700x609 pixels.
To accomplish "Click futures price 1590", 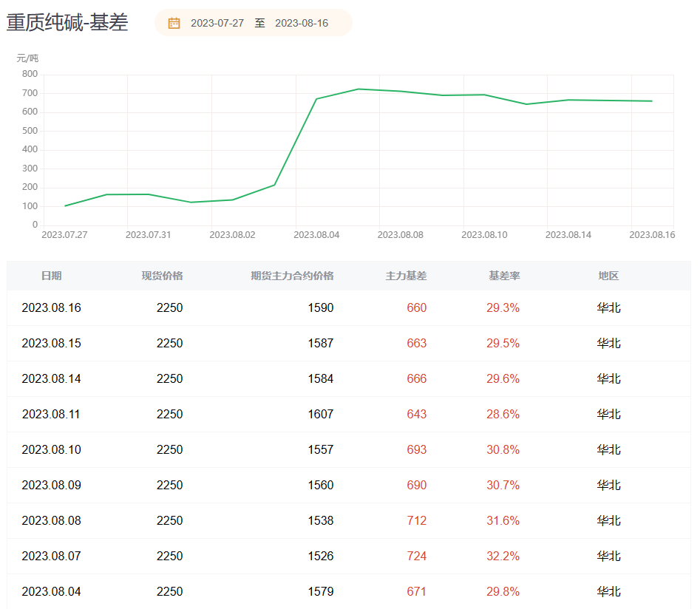I will click(x=321, y=307).
